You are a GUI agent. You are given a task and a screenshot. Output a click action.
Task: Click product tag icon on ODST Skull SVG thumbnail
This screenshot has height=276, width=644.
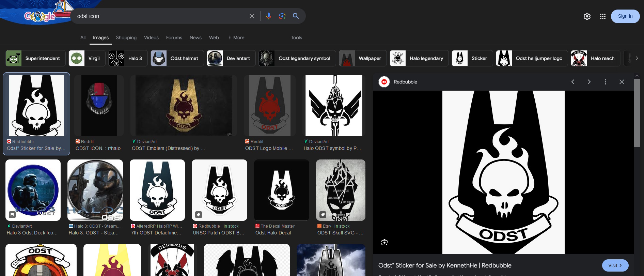tap(323, 214)
